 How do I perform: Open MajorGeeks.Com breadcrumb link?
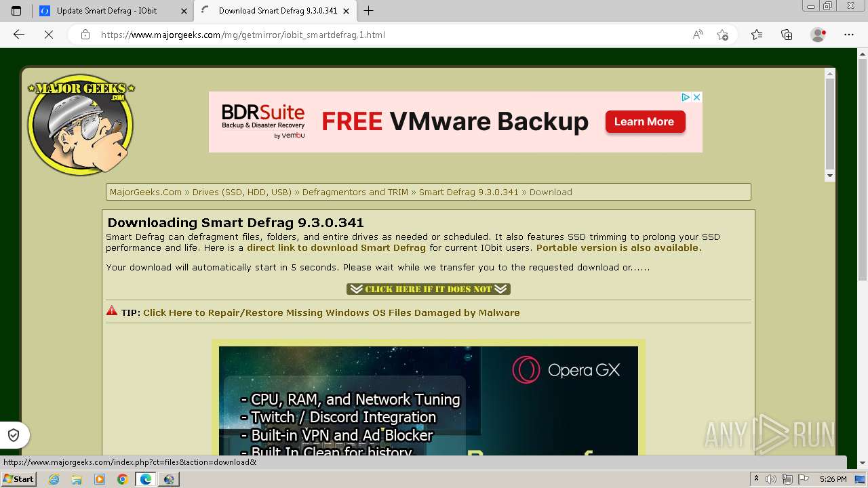point(146,192)
